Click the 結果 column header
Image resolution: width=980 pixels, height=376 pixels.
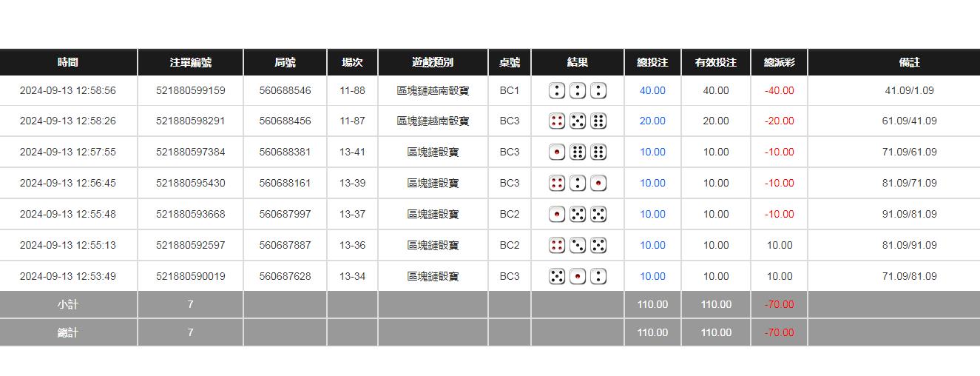(578, 62)
